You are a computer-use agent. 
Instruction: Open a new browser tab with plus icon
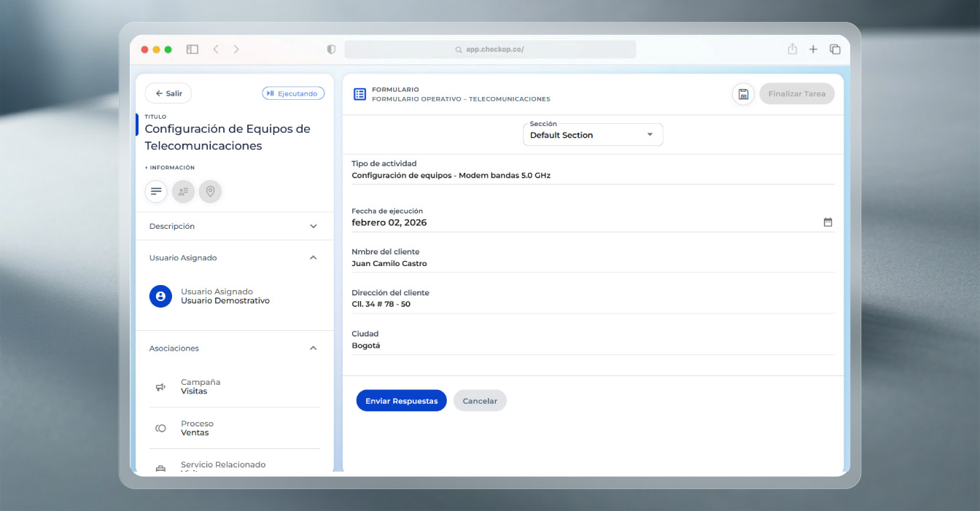pos(813,50)
